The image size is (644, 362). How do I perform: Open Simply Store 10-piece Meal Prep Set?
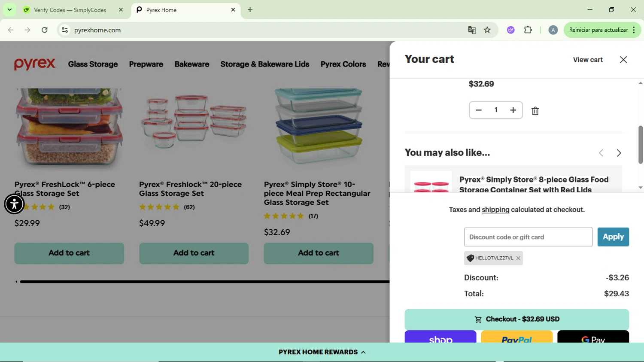[x=317, y=193]
